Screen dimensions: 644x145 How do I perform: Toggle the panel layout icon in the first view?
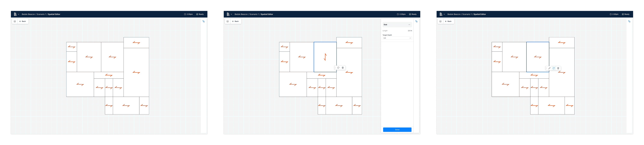(15, 21)
